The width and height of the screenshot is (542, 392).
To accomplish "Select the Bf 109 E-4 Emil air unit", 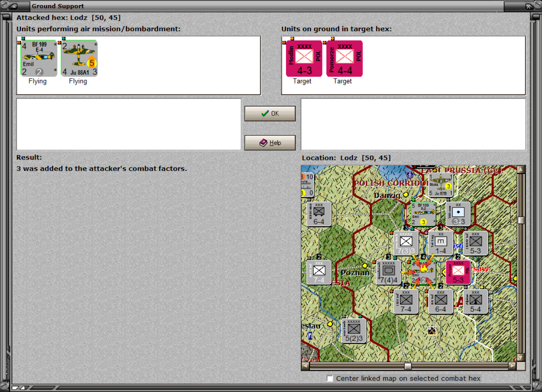I will point(39,59).
